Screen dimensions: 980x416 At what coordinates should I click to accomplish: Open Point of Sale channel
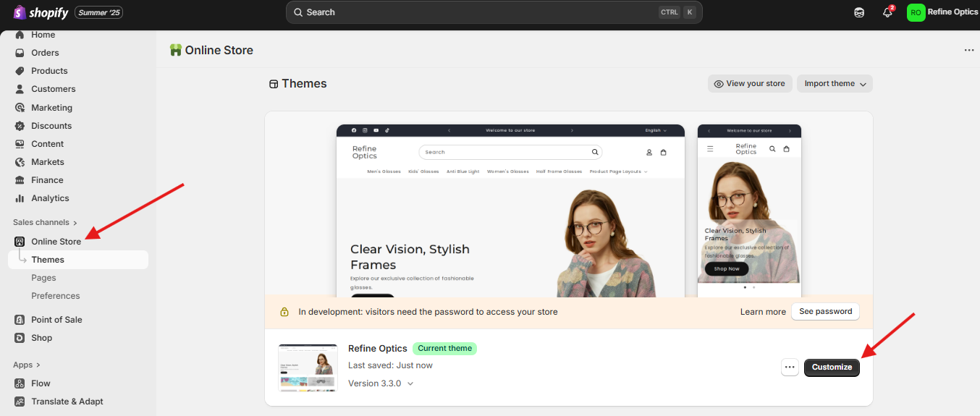pyautogui.click(x=56, y=320)
